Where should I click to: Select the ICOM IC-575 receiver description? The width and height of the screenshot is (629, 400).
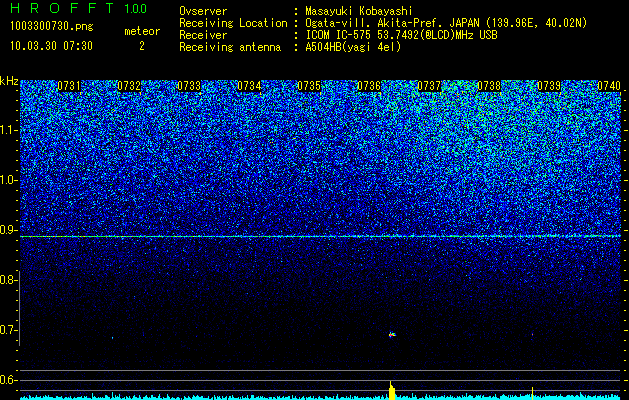[401, 35]
